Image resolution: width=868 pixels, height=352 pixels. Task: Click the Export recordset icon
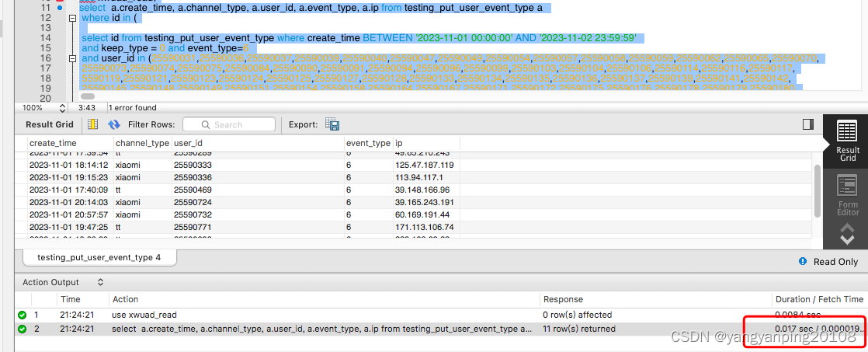click(x=332, y=124)
